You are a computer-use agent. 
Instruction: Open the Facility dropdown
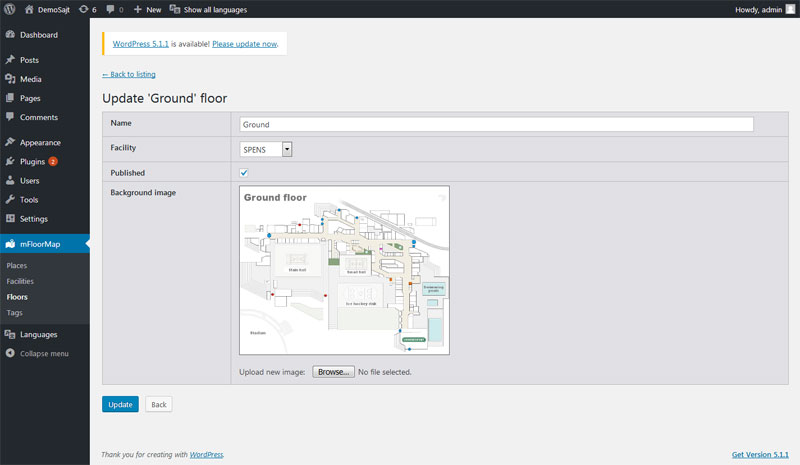pyautogui.click(x=266, y=149)
